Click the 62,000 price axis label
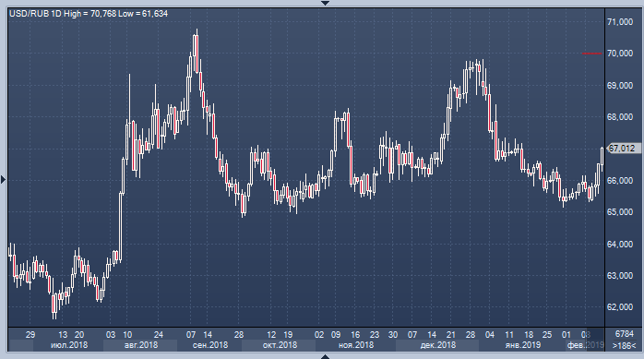644x359 pixels. pyautogui.click(x=620, y=306)
